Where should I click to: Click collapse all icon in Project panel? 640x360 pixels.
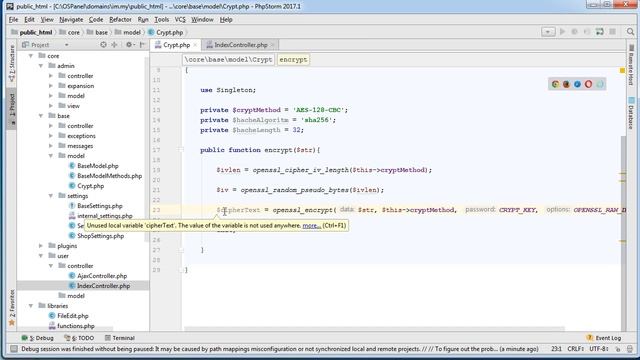[114, 44]
